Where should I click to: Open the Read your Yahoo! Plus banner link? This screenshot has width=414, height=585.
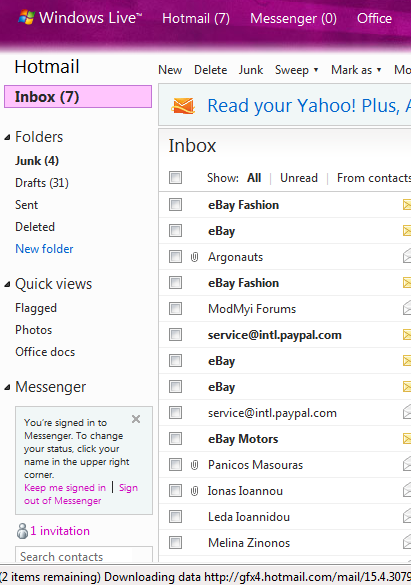(309, 106)
